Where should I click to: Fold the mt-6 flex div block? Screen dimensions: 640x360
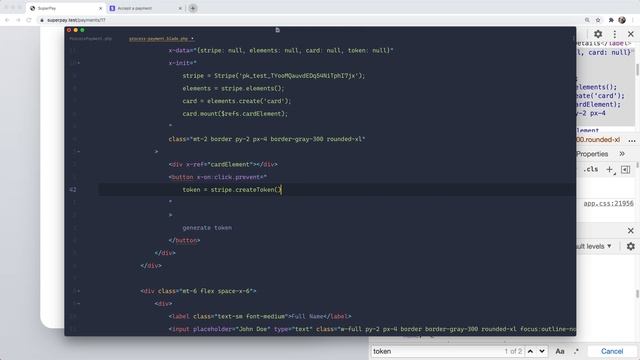pyautogui.click(x=78, y=291)
